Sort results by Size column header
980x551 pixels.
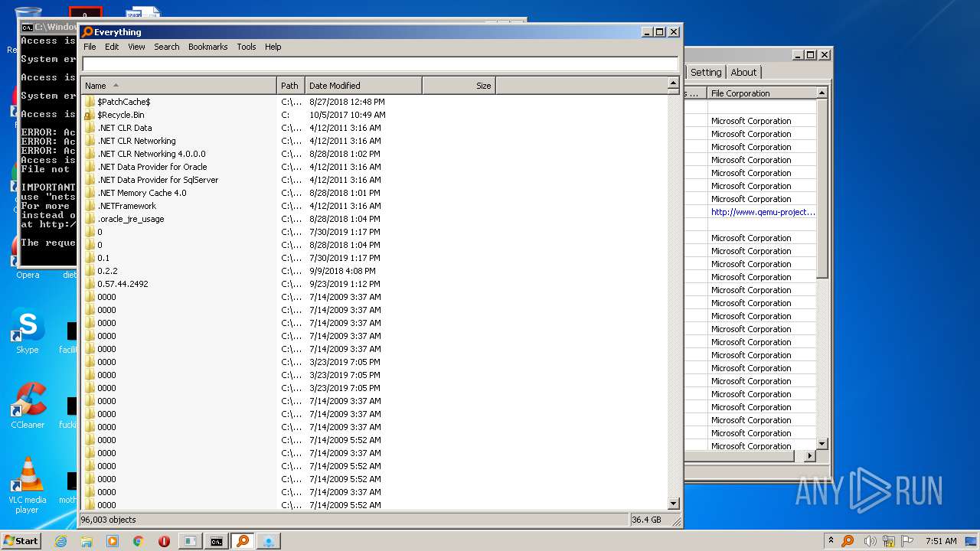(459, 86)
